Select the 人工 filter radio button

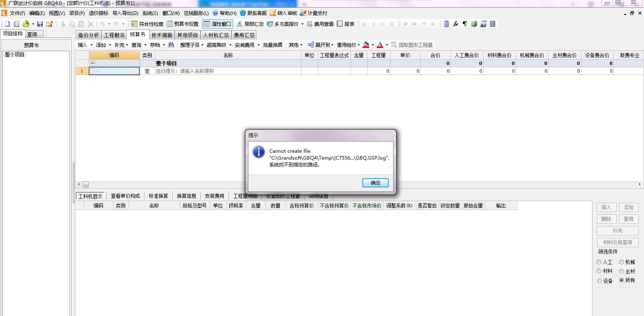pos(599,262)
